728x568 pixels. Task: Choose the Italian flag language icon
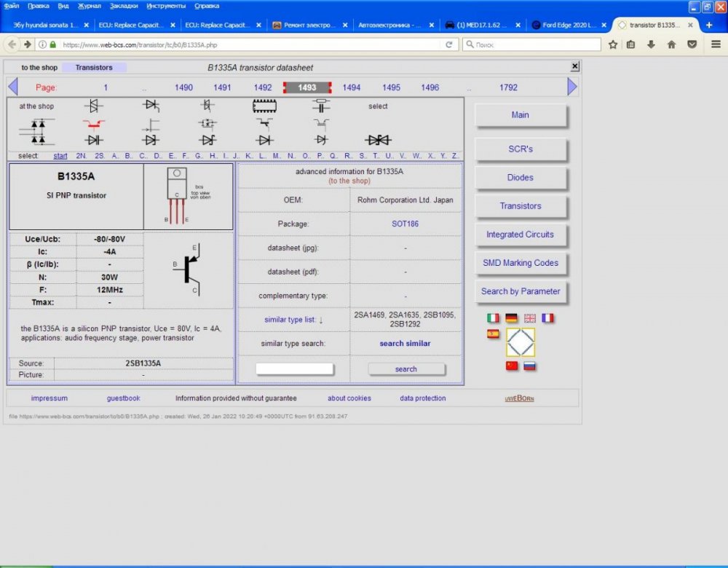493,318
